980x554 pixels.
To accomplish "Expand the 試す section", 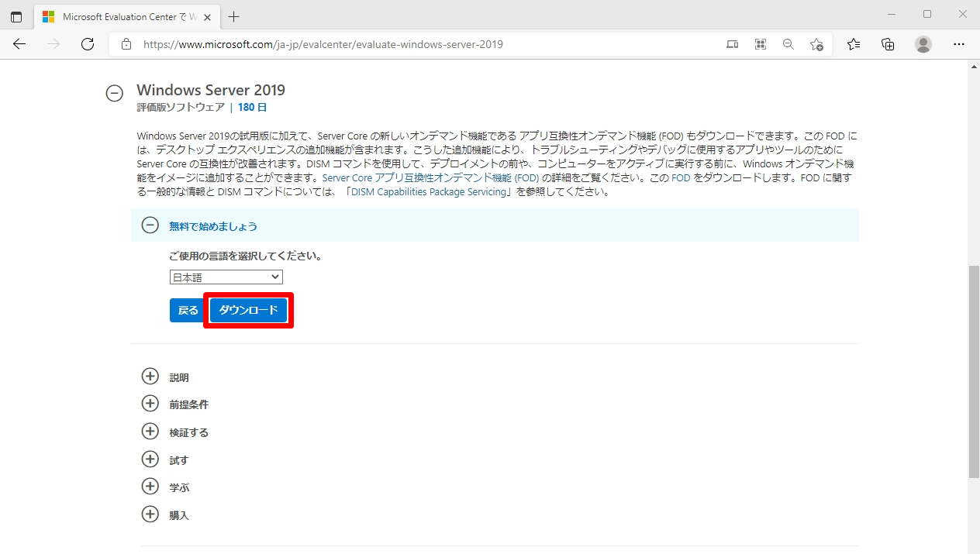I will click(150, 459).
